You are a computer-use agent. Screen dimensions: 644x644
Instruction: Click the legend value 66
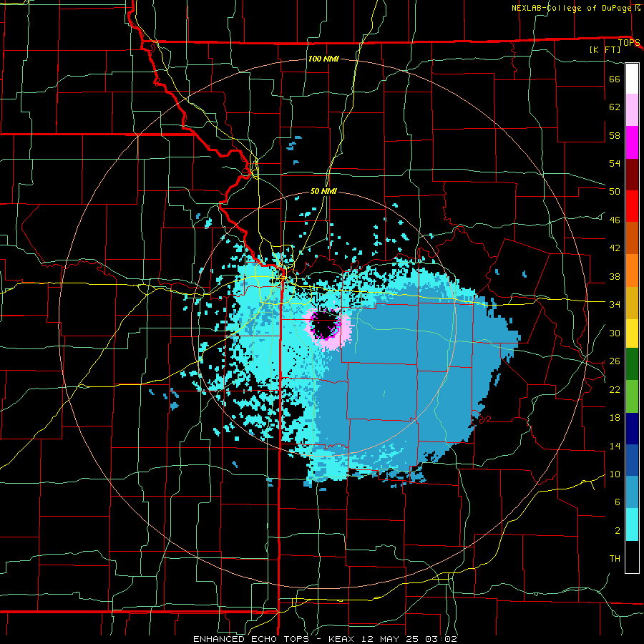[x=615, y=79]
